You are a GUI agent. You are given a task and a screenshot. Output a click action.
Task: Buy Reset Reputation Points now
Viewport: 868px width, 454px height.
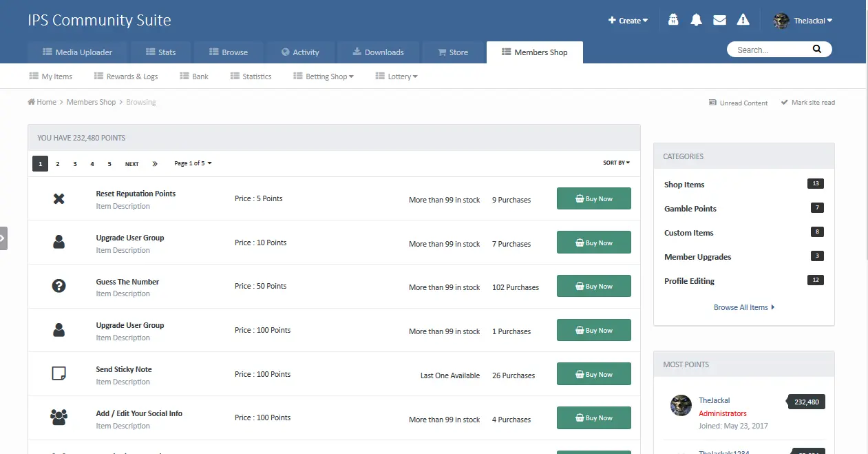point(593,198)
